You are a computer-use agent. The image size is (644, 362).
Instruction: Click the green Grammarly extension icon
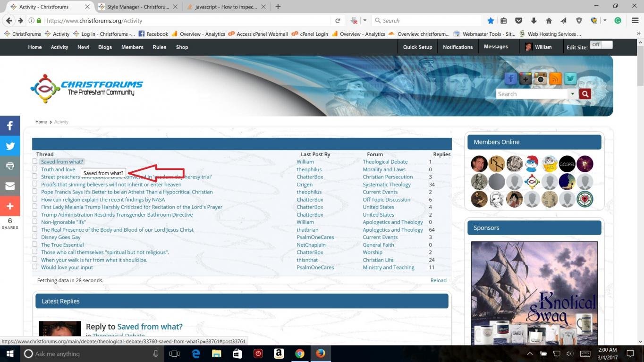(x=618, y=21)
